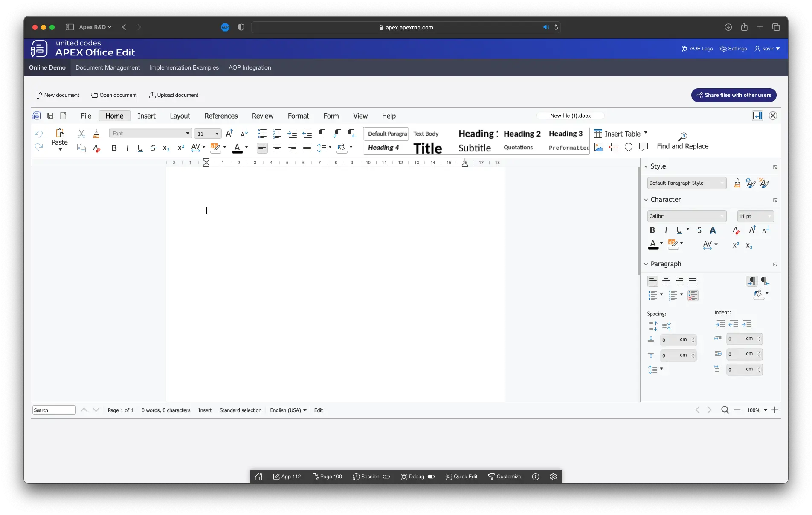Open the ribbon font size dropdown showing 11
Screen dimensions: 812x515
pos(208,134)
